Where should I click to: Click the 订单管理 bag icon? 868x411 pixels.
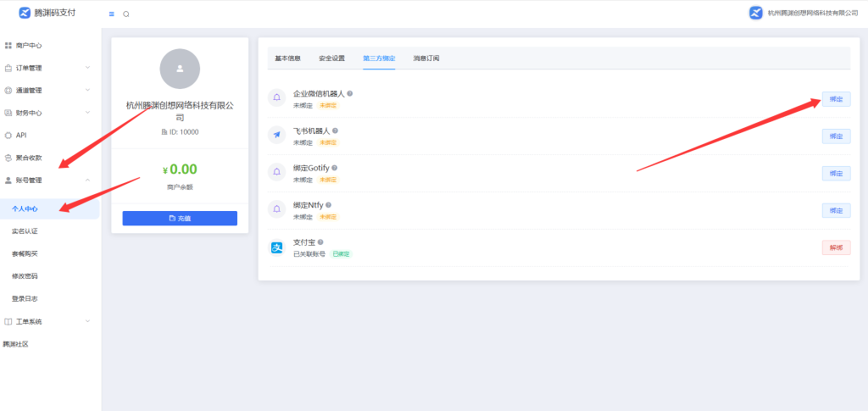pos(8,68)
